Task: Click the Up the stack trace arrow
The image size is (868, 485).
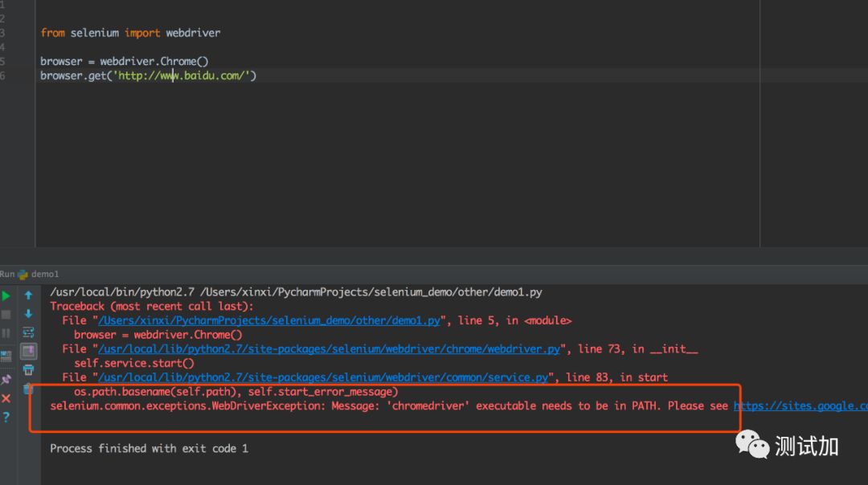Action: (x=28, y=295)
